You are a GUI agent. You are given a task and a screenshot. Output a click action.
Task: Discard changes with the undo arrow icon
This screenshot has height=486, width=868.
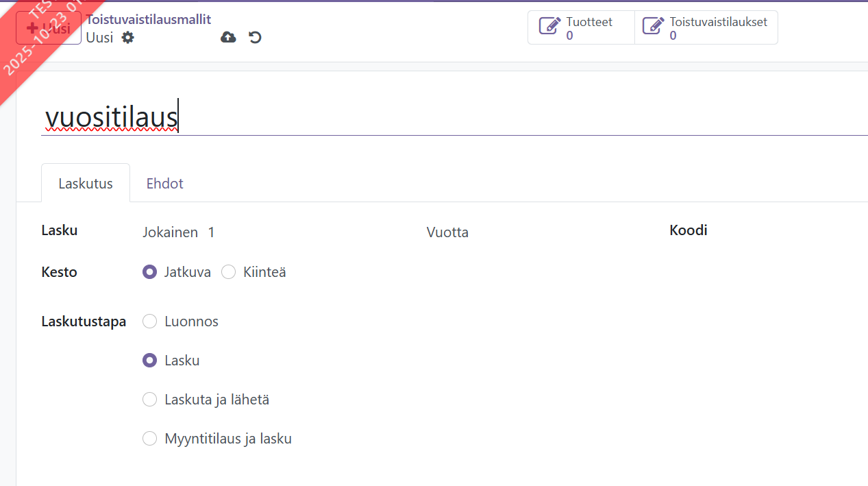coord(255,38)
